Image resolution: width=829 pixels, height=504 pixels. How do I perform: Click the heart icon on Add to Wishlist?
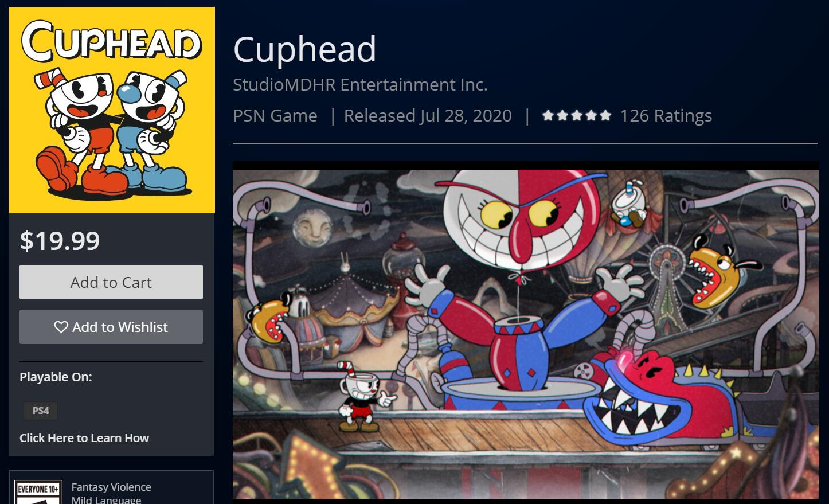[61, 327]
